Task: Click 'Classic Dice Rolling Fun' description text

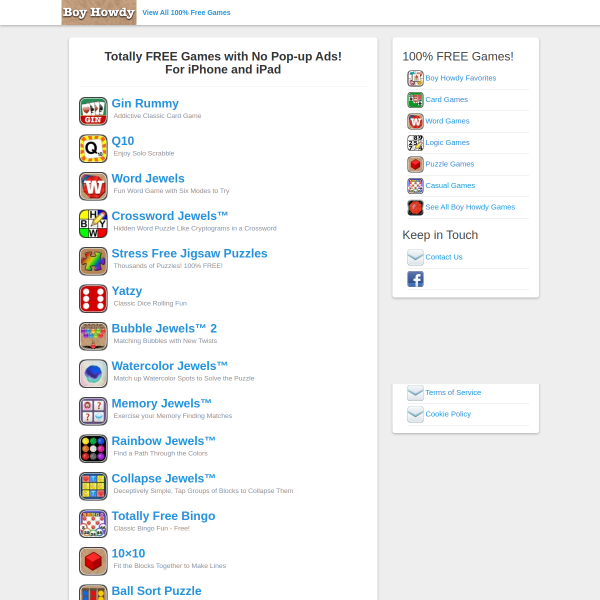Action: (x=150, y=303)
